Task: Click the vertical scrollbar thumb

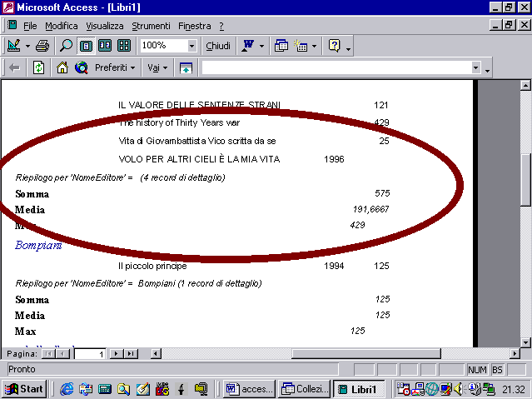Action: coord(525,178)
